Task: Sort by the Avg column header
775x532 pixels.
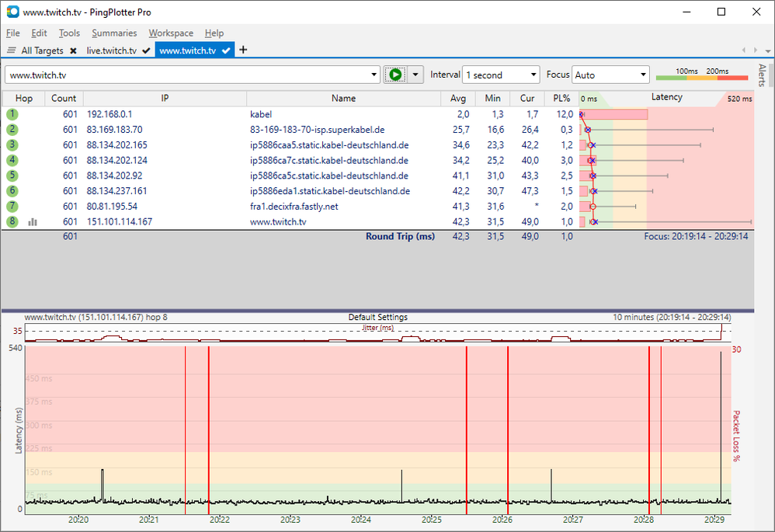Action: coord(457,99)
